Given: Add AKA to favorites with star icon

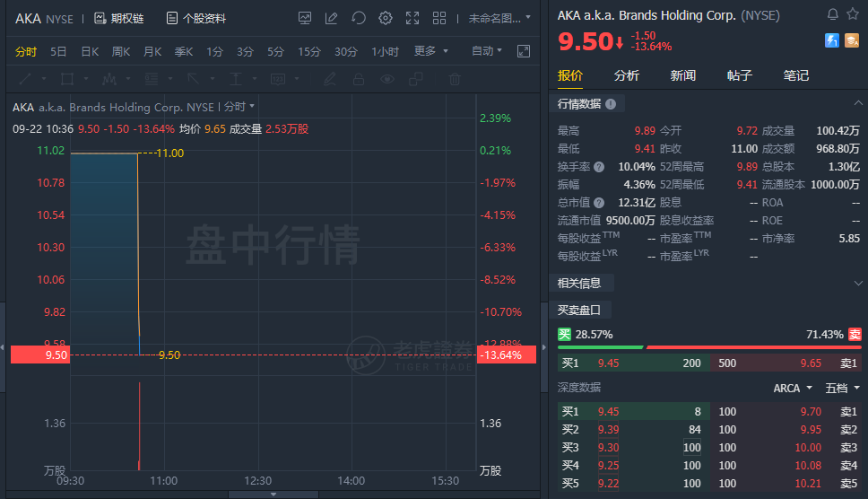Looking at the screenshot, I should (x=853, y=13).
